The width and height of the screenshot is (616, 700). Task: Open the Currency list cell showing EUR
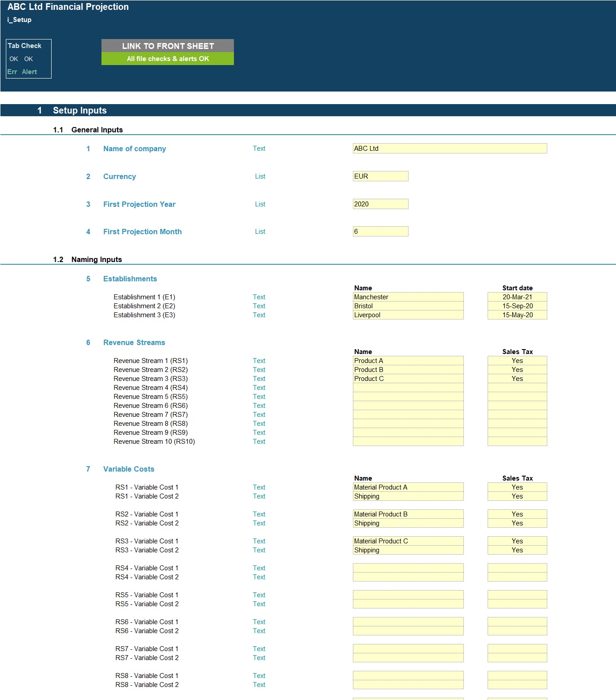(x=381, y=176)
